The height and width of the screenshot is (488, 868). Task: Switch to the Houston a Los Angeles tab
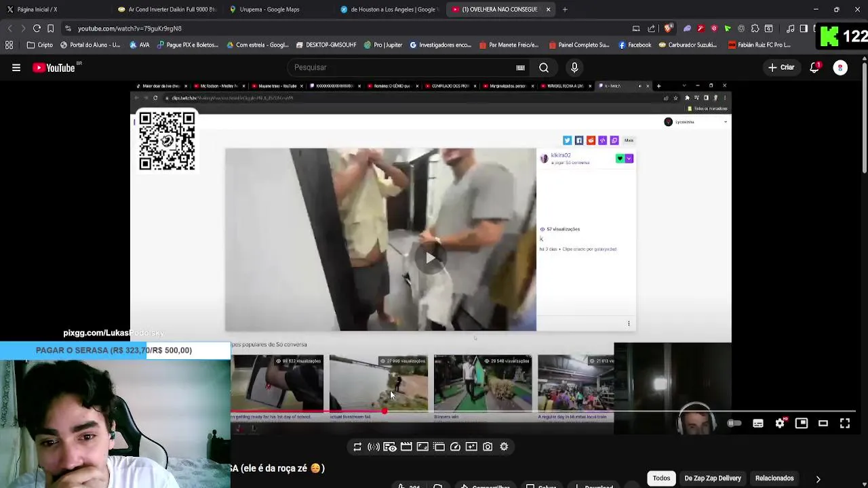[x=389, y=9]
